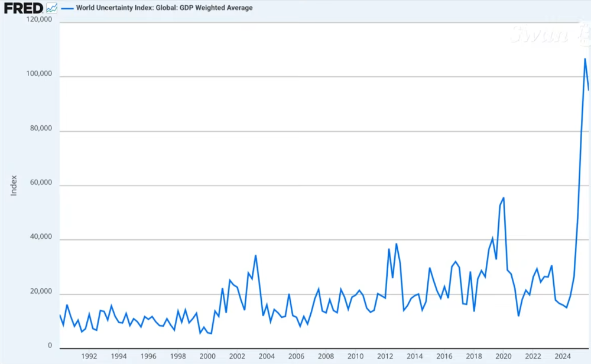Click the small line-chart icon beside FRED
The width and height of the screenshot is (591, 364).
pyautogui.click(x=52, y=8)
